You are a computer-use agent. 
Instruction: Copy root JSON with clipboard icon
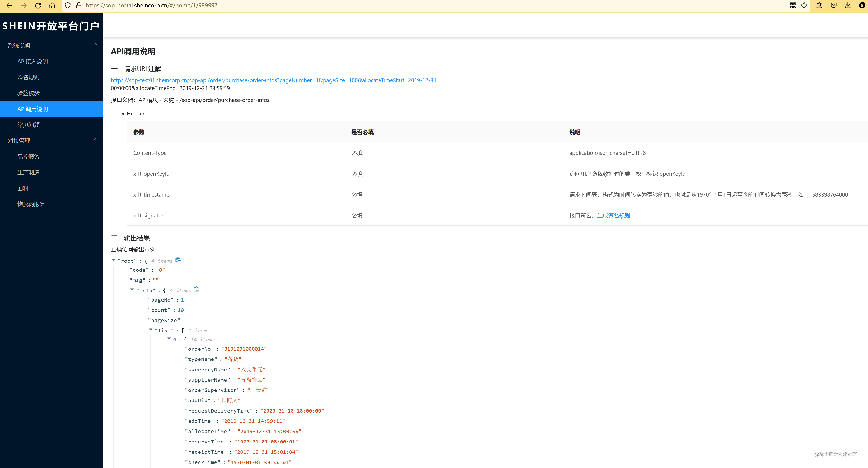pyautogui.click(x=178, y=260)
